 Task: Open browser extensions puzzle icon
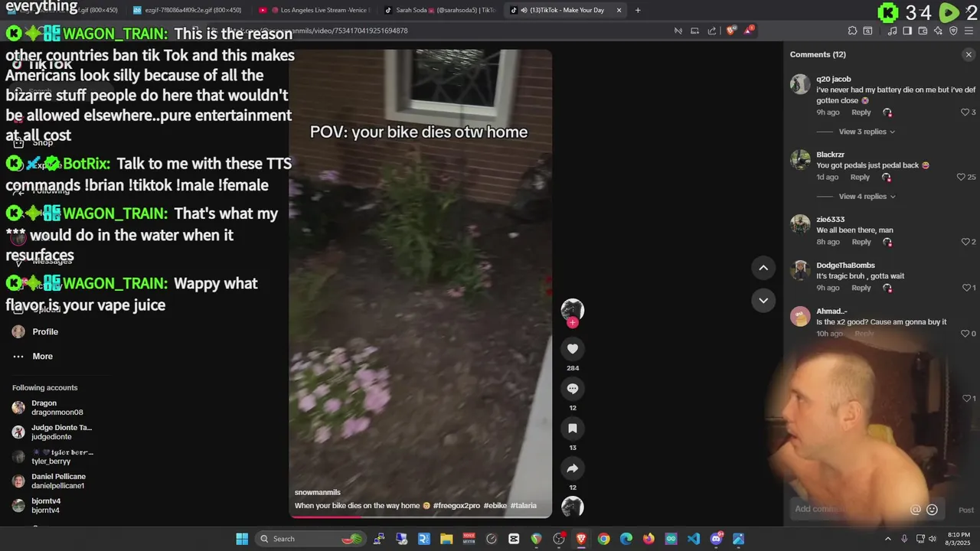852,31
